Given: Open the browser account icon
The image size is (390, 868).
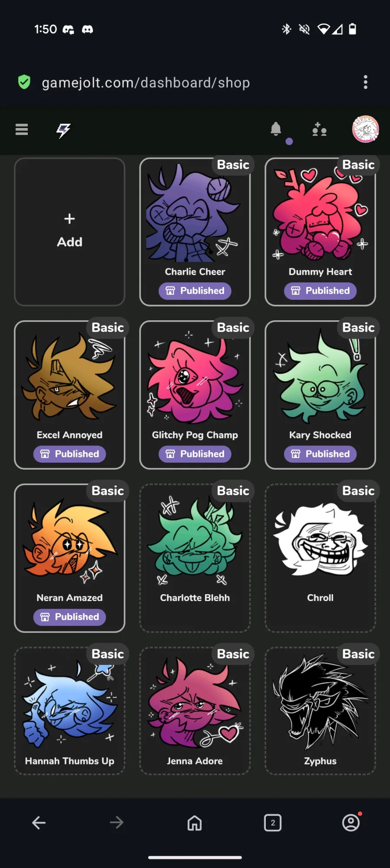Looking at the screenshot, I should pyautogui.click(x=351, y=822).
